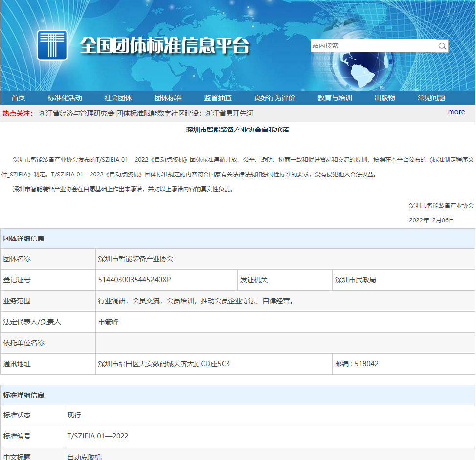Click the 标准状态 label cell
This screenshot has width=476, height=460.
(32, 415)
